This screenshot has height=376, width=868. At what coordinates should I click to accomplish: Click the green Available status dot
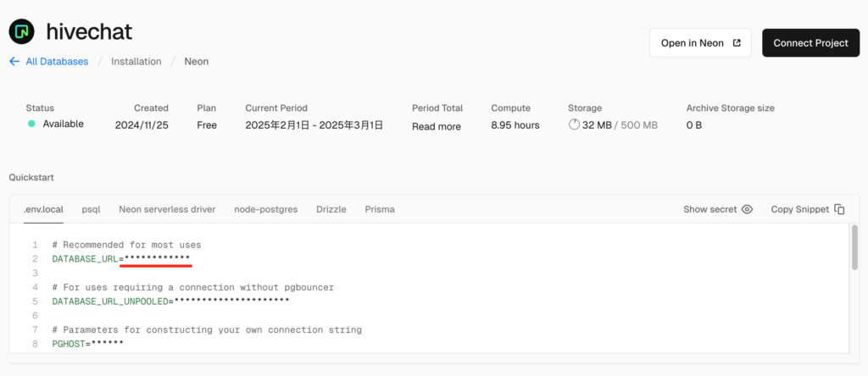point(31,124)
